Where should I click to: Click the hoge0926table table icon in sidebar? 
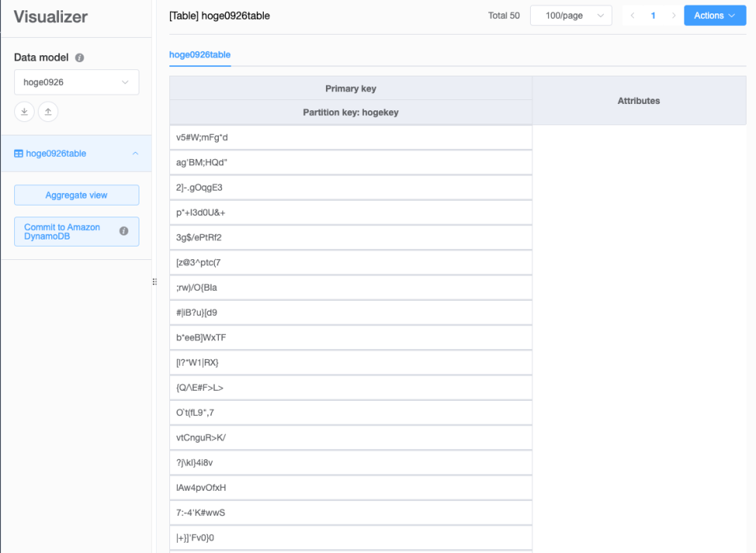pos(18,154)
